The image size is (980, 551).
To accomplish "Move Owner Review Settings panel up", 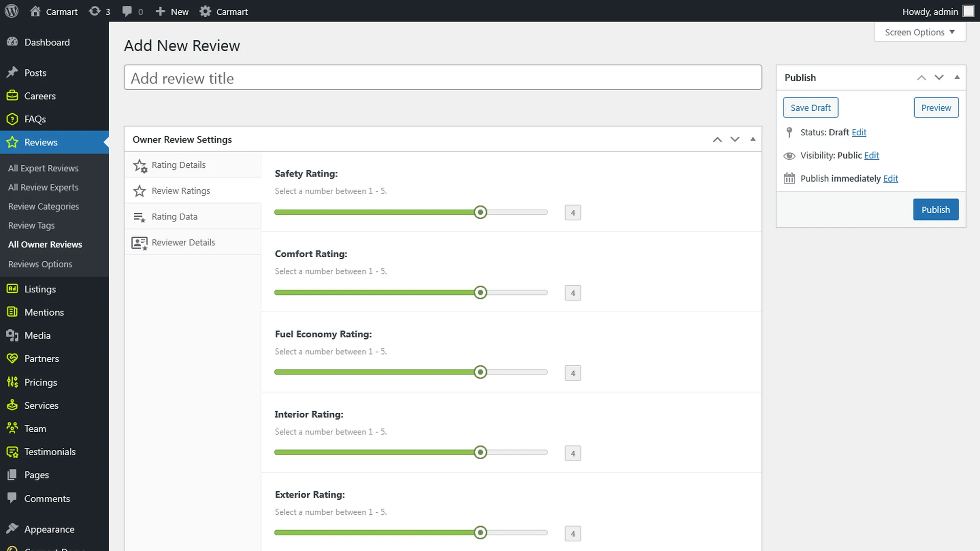I will pyautogui.click(x=717, y=139).
